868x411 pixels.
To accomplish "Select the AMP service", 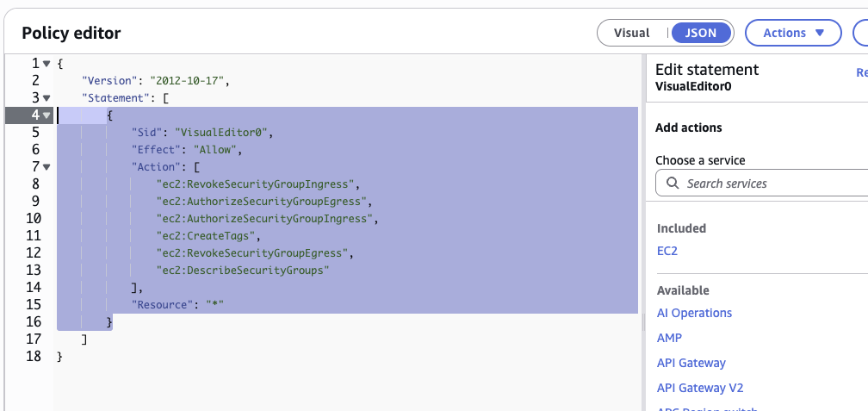I will coord(669,338).
